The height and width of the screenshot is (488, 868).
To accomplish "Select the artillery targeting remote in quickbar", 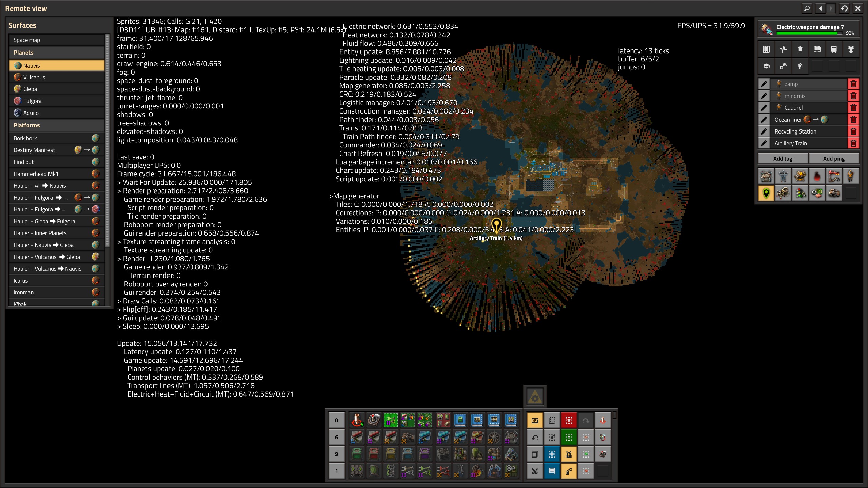I will pyautogui.click(x=357, y=420).
